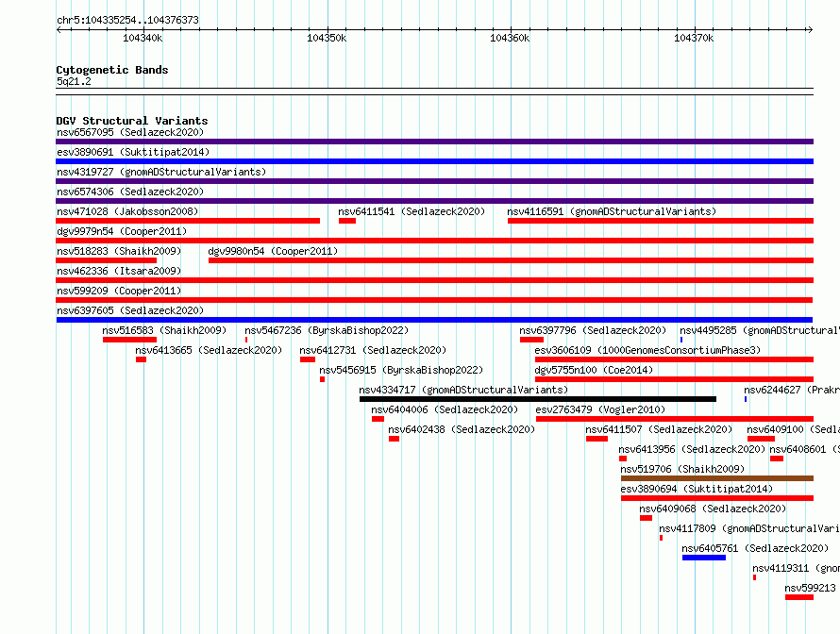Click nsv6413665 (Sedlazeck2020) label
The height and width of the screenshot is (634, 840).
point(209,350)
